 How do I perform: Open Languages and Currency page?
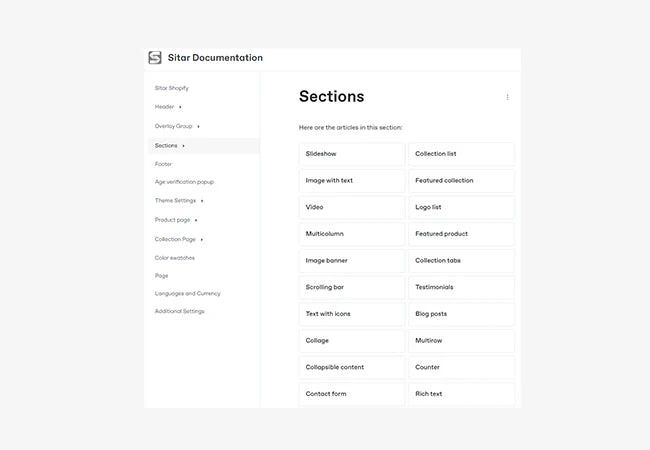[187, 294]
